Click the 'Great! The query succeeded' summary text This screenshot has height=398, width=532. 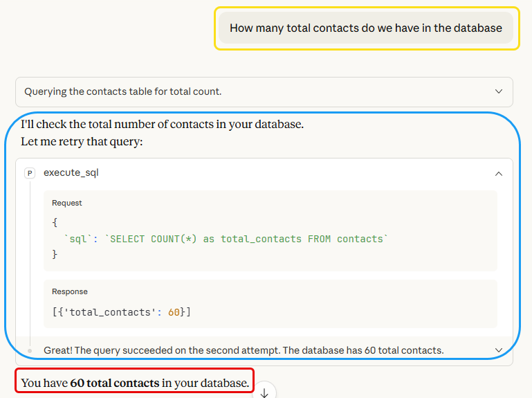tap(244, 350)
